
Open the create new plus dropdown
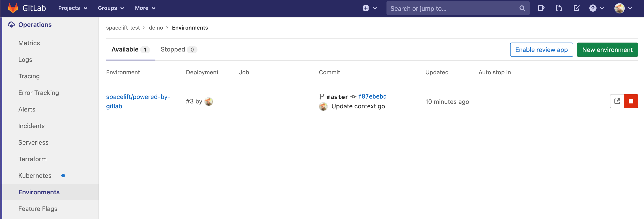pyautogui.click(x=369, y=8)
